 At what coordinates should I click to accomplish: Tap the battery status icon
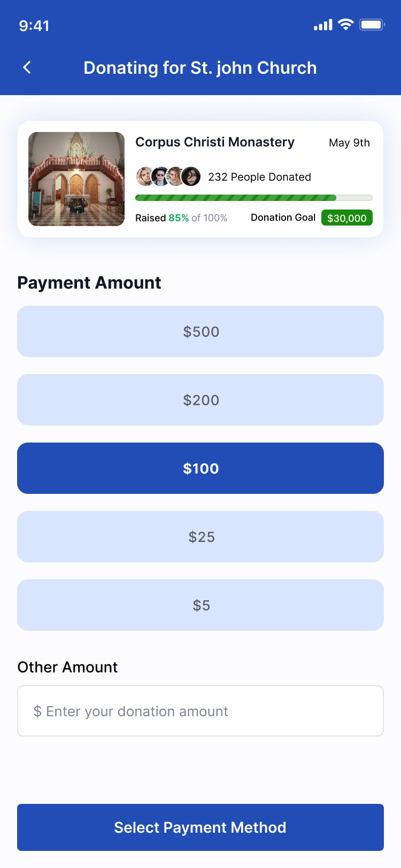[x=372, y=25]
